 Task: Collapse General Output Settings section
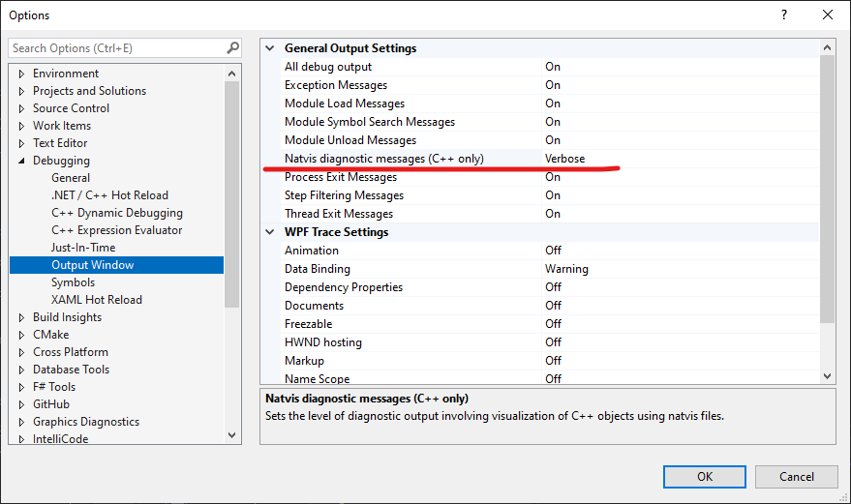[x=269, y=48]
